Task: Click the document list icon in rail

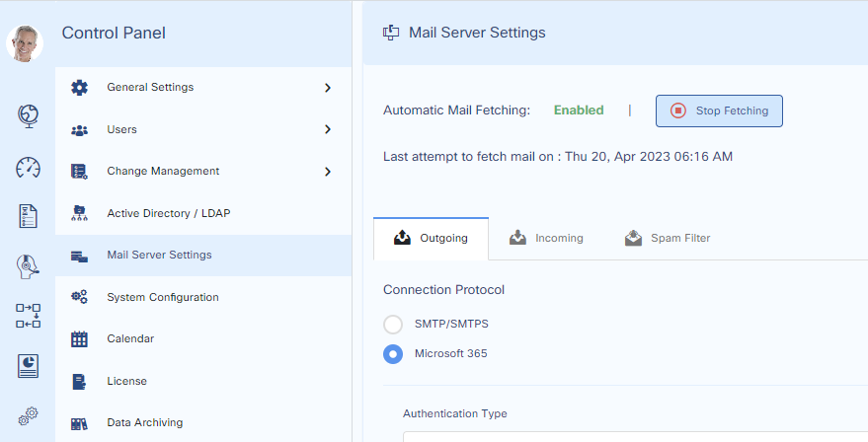Action: pos(28,216)
